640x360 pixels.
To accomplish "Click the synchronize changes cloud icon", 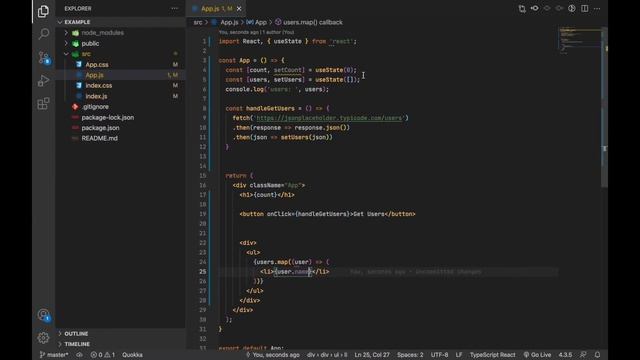I will pyautogui.click(x=79, y=355).
